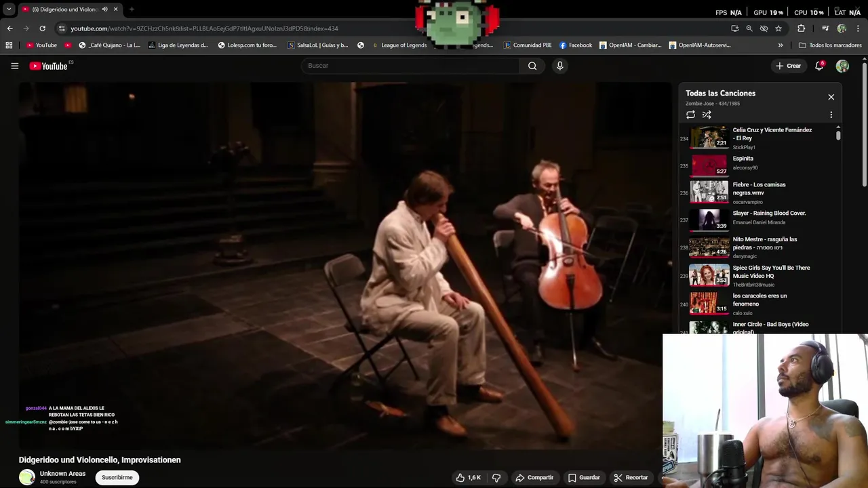868x488 pixels.
Task: Close the Didgeridoo und Violoncello tab
Action: (x=115, y=9)
